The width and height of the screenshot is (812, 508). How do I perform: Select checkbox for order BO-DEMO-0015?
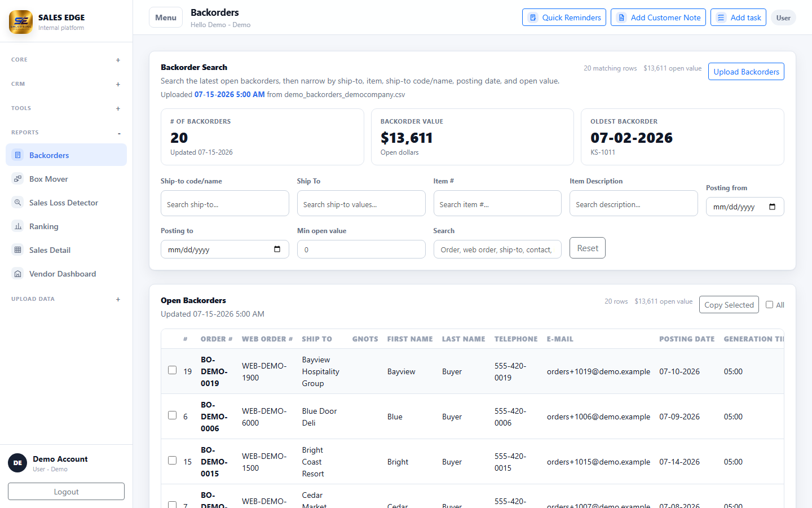click(173, 461)
